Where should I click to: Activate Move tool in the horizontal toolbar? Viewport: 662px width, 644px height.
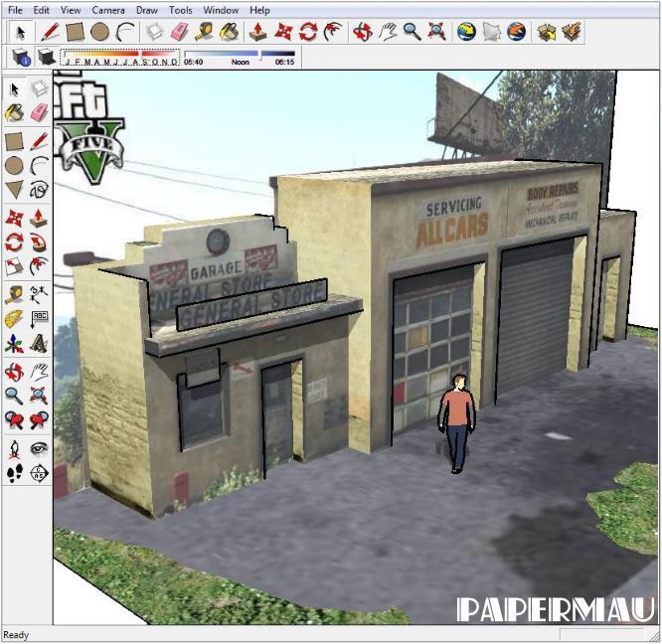pos(283,32)
